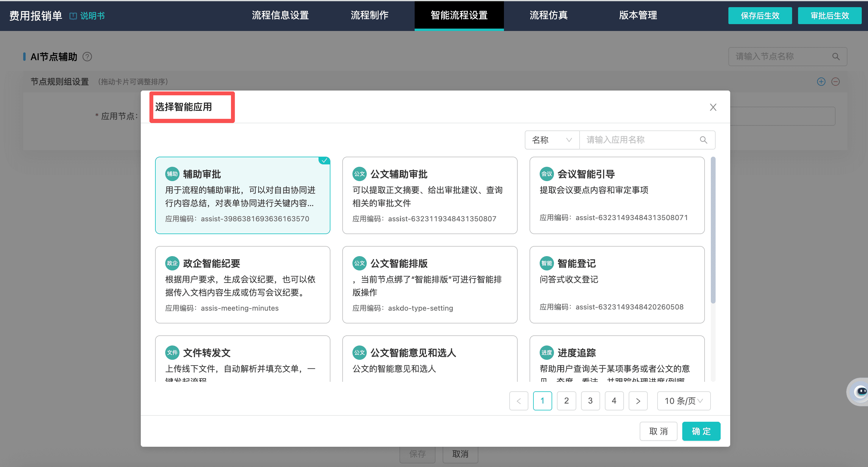Select page 1 in pagination
Viewport: 868px width, 467px height.
(542, 401)
